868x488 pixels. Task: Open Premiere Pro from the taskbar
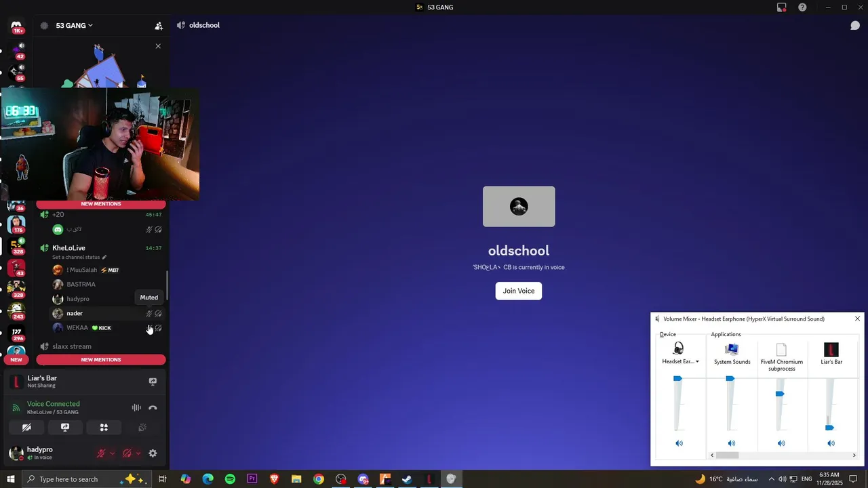point(252,479)
